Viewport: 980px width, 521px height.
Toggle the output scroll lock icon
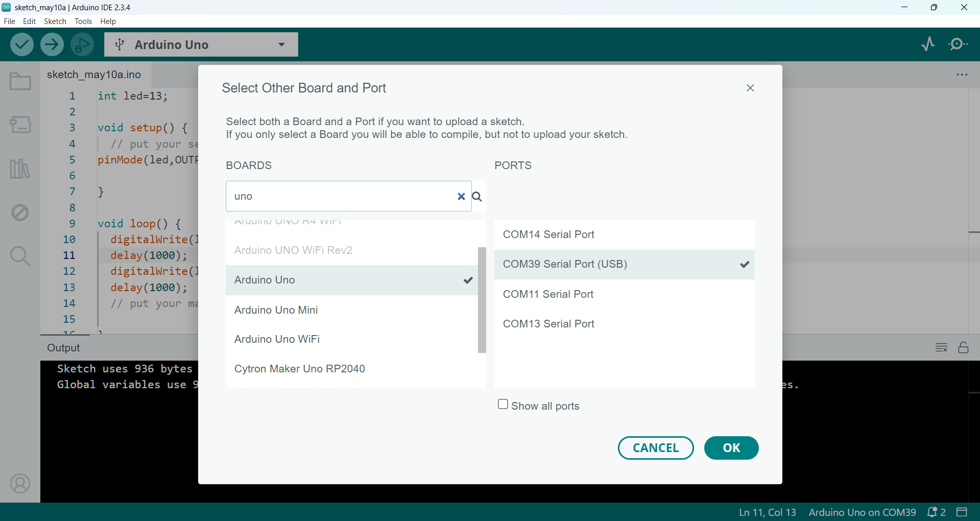964,348
